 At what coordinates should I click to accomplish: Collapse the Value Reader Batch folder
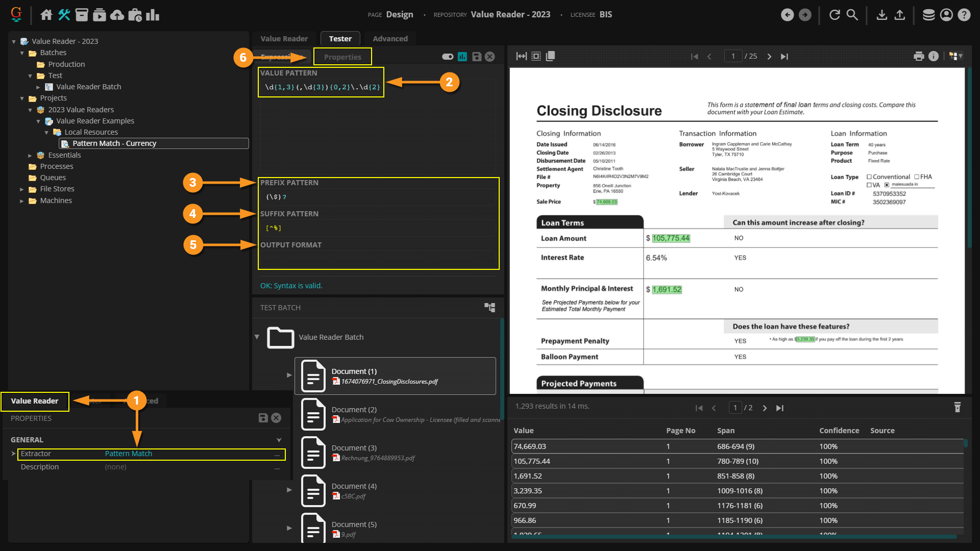(257, 337)
